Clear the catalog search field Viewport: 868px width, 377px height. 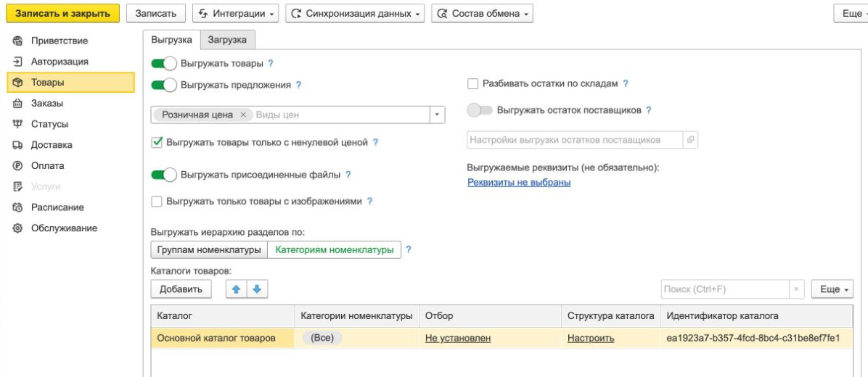(x=796, y=289)
